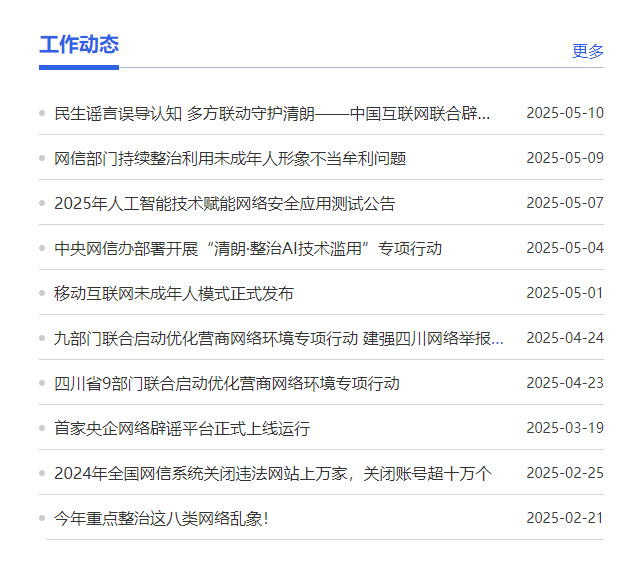Open the 民生谣言误导认知 article
The height and width of the screenshot is (570, 636).
click(272, 113)
